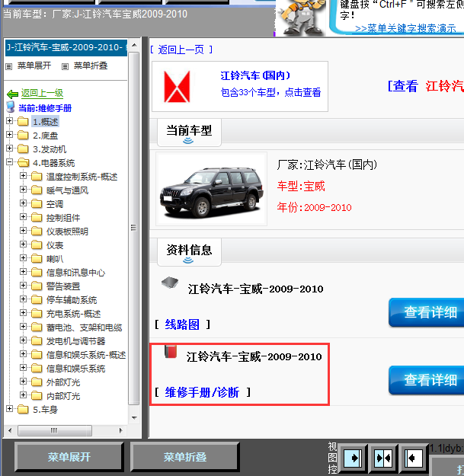Expand 温度控制系统-概述 subfolder
Screen dimensions: 464x476
click(x=23, y=176)
